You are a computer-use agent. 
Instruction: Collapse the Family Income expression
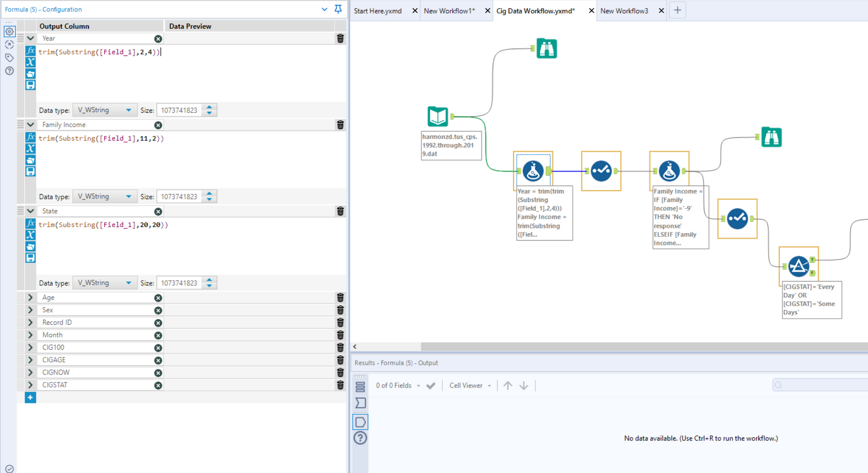(30, 125)
